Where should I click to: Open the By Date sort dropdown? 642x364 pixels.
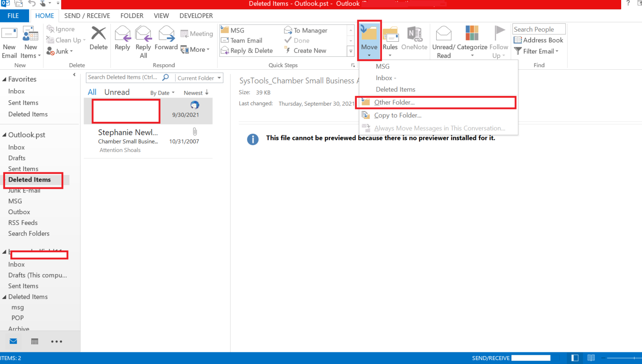pos(162,93)
